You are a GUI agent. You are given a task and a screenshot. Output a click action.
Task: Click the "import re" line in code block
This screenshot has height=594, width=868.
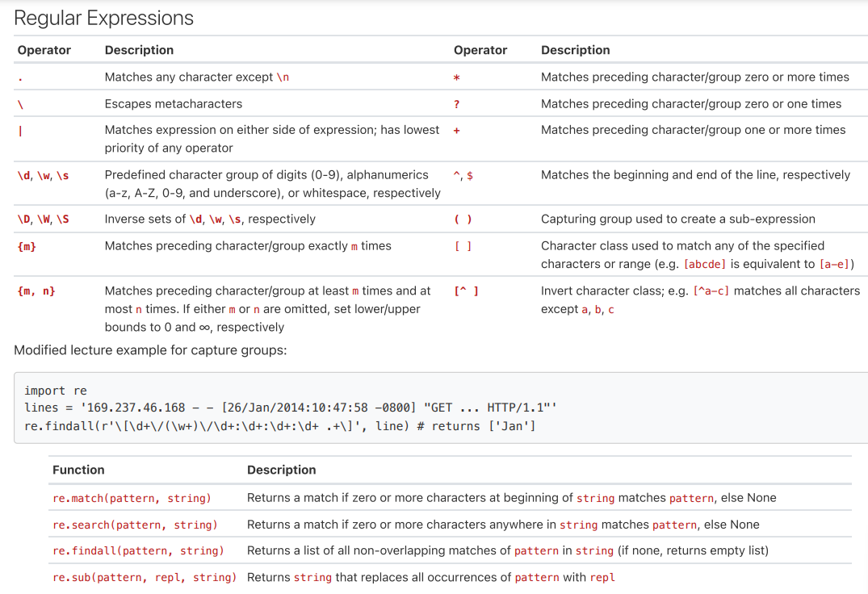click(x=56, y=391)
